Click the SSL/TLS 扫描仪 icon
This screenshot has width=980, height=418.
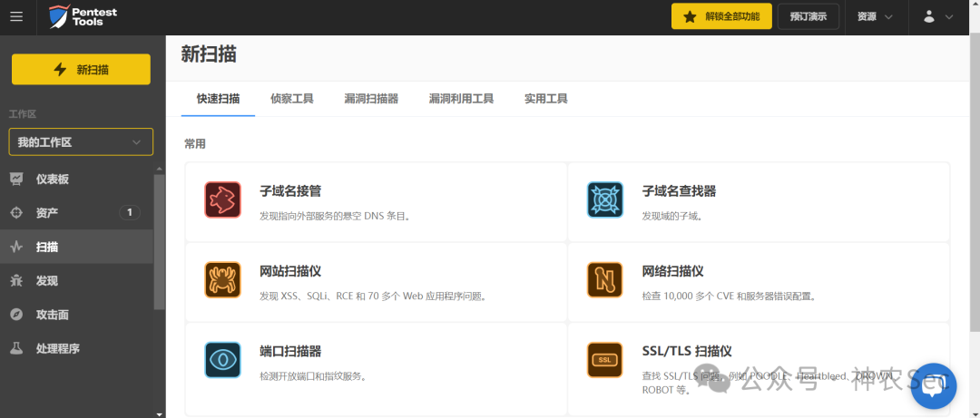click(x=605, y=360)
